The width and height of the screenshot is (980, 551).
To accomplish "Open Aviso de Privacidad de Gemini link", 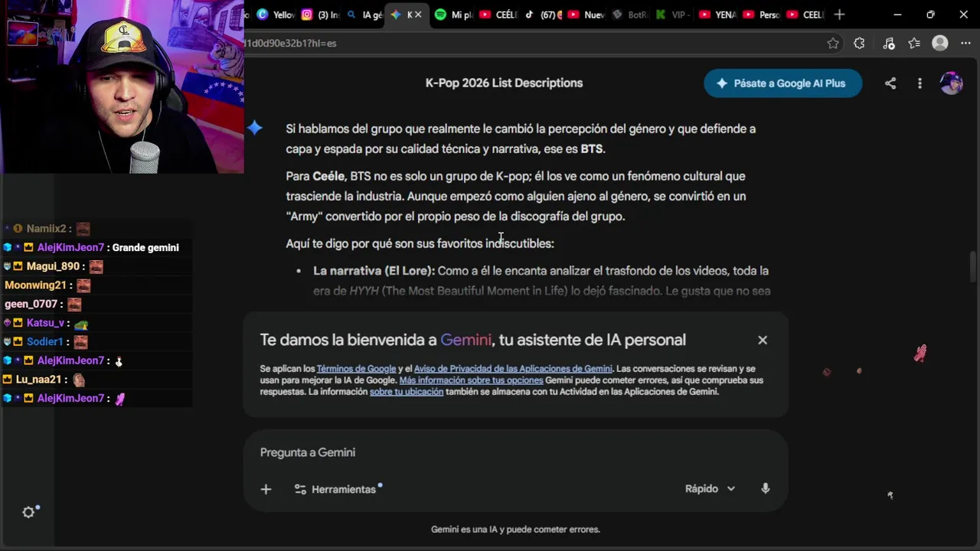I will (513, 369).
